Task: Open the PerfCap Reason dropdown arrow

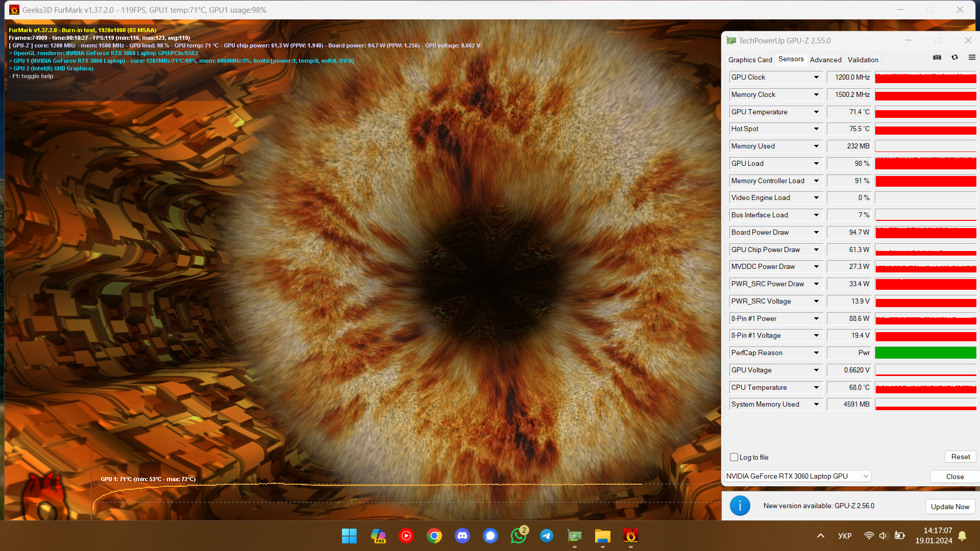Action: pos(816,353)
